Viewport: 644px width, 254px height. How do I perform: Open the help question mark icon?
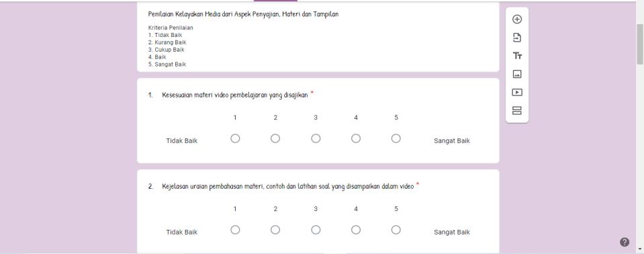click(625, 242)
